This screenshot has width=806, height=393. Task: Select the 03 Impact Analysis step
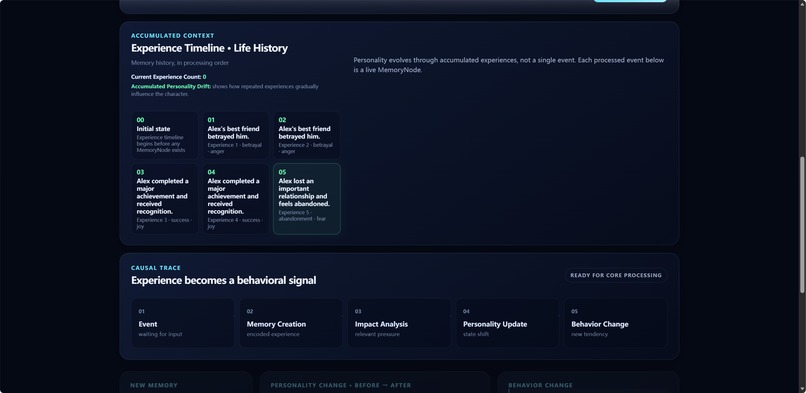(x=399, y=323)
